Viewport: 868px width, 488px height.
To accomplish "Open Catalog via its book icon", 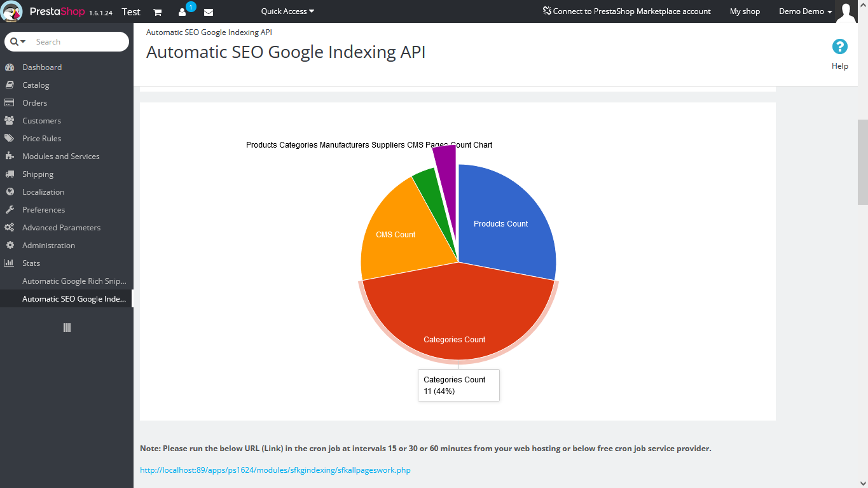I will click(10, 85).
